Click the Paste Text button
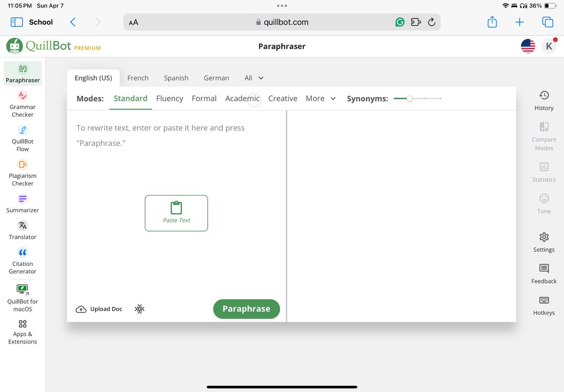Viewport: 564px width, 392px height. tap(176, 213)
